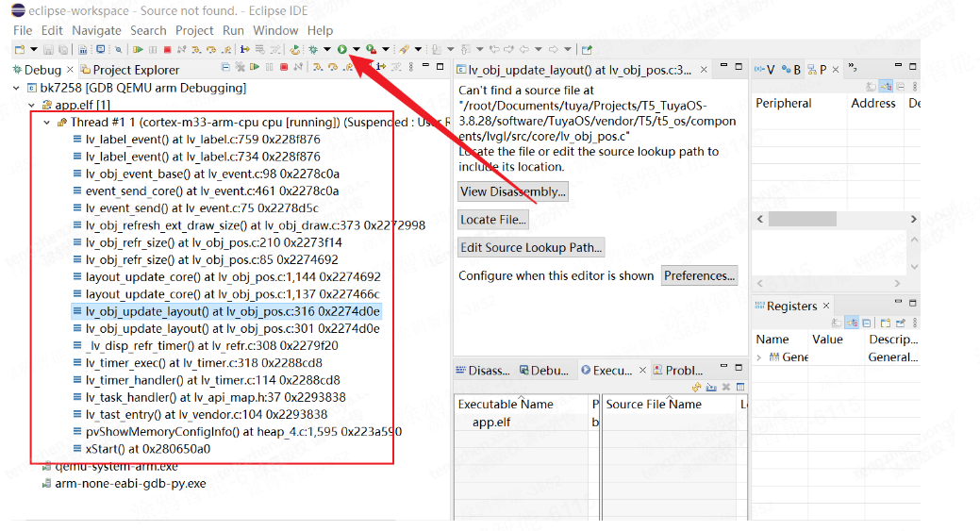Click the View Disassembly... button
Screen dimensions: 980x531
(512, 191)
